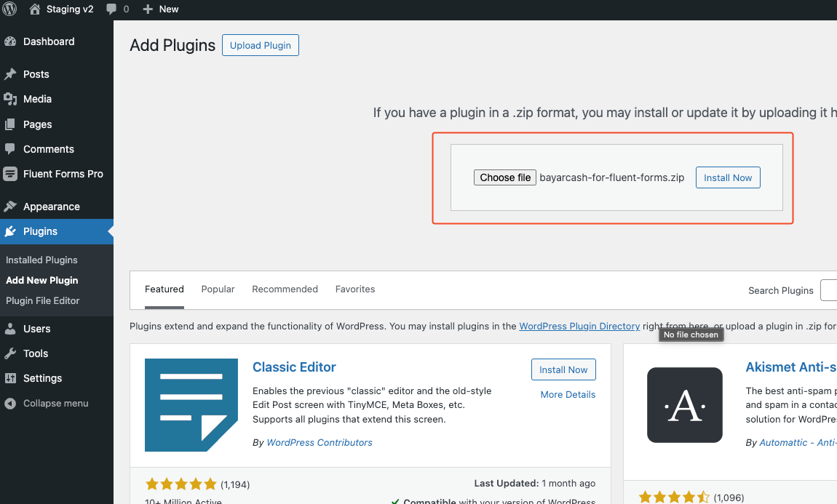Open Tools via its wrench icon
The height and width of the screenshot is (504, 837).
coord(12,353)
